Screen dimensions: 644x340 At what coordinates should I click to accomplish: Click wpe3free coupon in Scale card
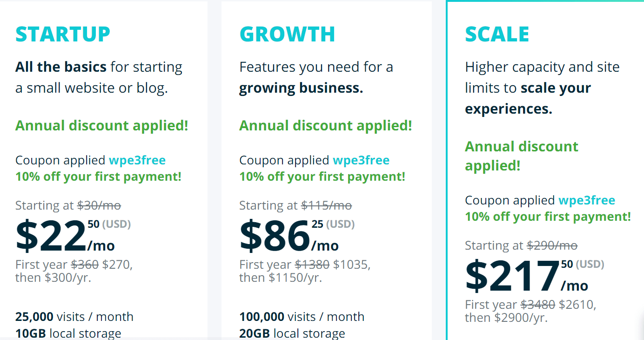pos(587,200)
